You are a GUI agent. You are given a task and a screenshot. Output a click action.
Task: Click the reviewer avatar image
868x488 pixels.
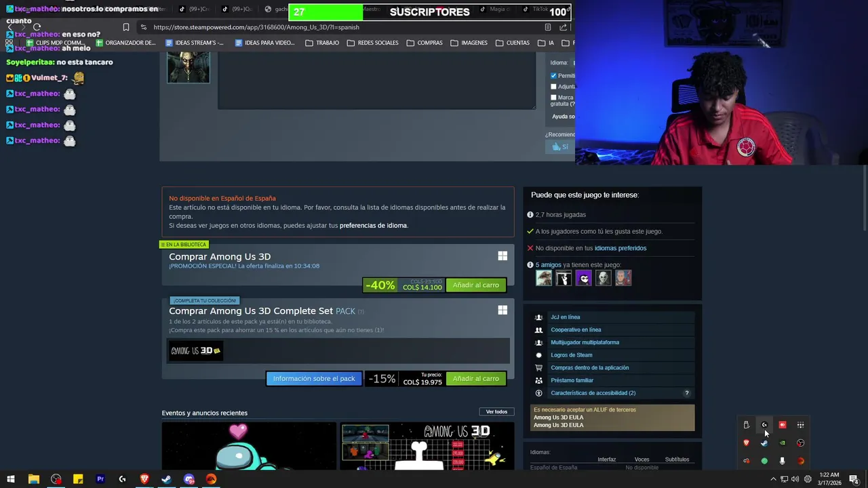click(189, 68)
